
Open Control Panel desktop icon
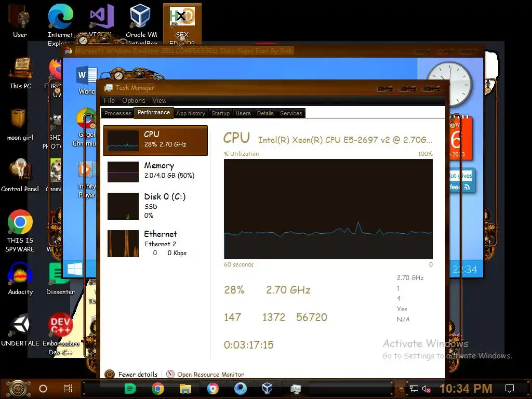pyautogui.click(x=20, y=176)
